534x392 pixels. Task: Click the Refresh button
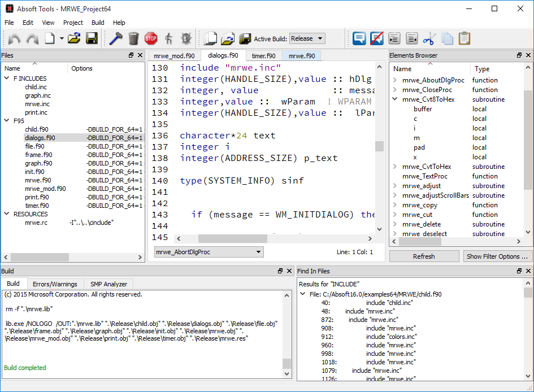click(424, 256)
